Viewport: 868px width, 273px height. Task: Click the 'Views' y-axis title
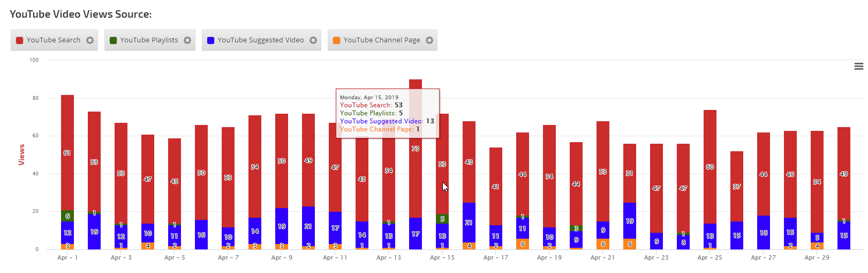21,154
